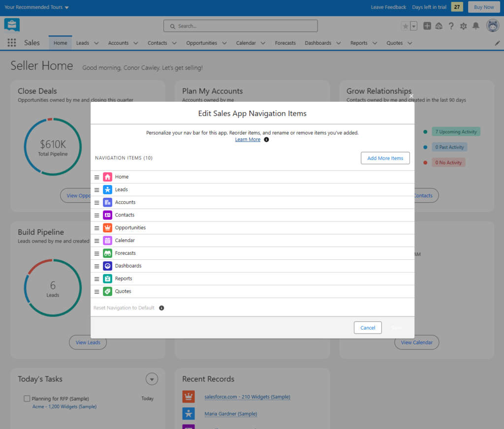Select the Leads star icon in the modal
The width and height of the screenshot is (504, 429).
tap(107, 189)
